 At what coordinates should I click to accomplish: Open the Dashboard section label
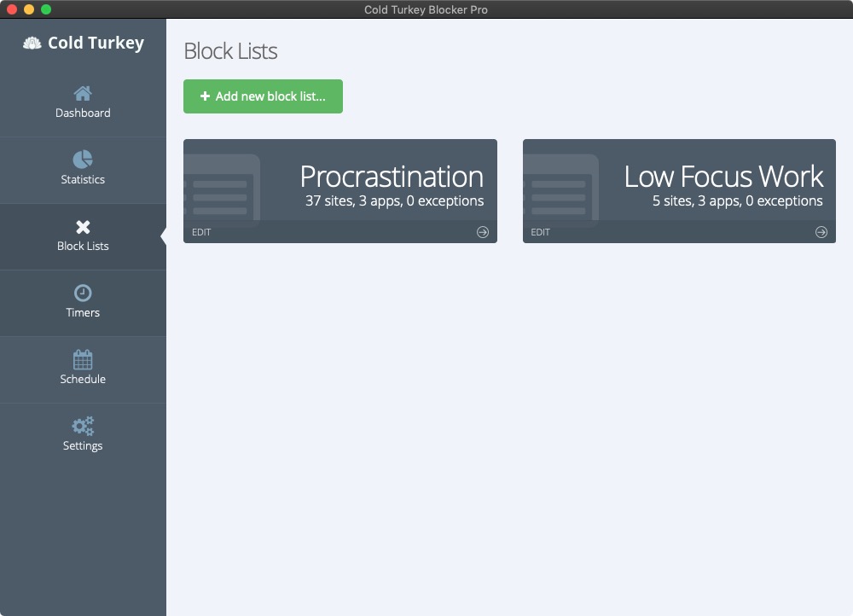pyautogui.click(x=83, y=113)
